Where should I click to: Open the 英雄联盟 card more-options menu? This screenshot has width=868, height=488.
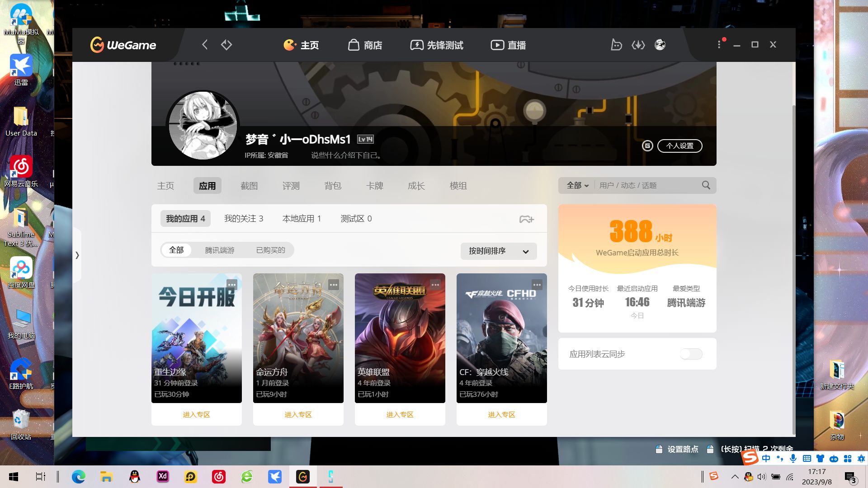click(x=435, y=285)
